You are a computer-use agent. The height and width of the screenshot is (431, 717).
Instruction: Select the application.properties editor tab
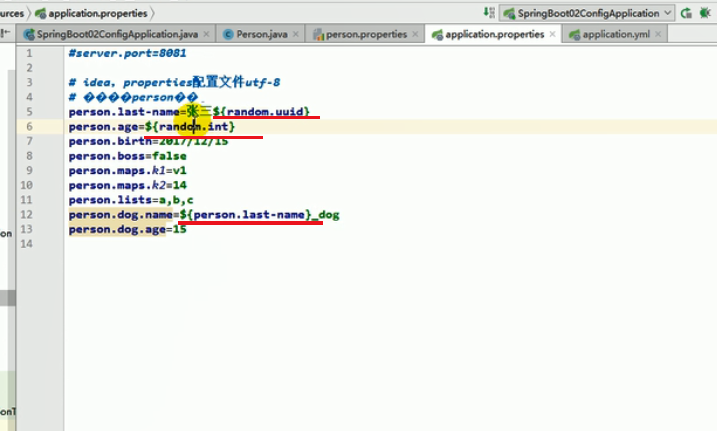(495, 34)
